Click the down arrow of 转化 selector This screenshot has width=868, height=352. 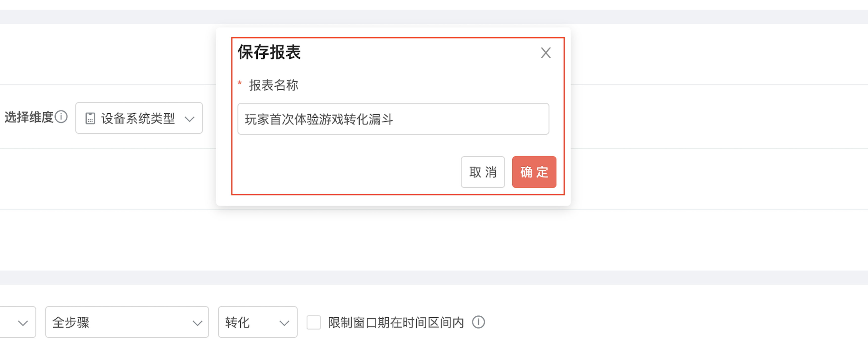[x=284, y=323]
